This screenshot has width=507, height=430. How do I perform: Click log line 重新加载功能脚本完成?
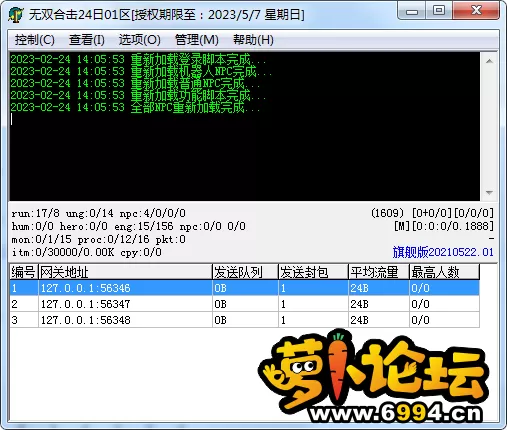click(x=138, y=95)
